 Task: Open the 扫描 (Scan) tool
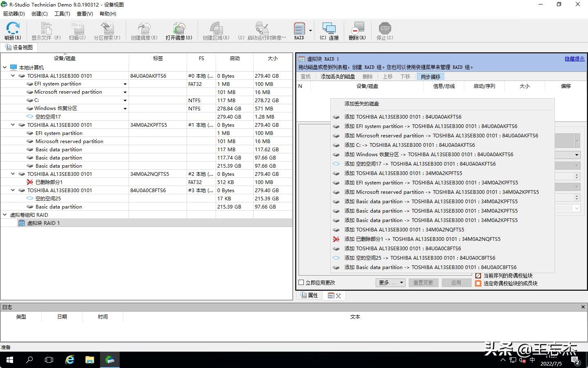pyautogui.click(x=77, y=31)
